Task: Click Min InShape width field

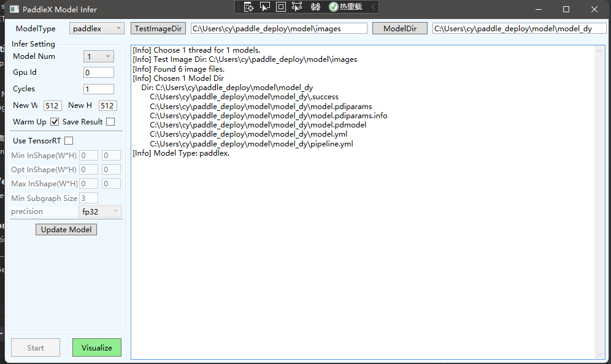Action: click(88, 155)
